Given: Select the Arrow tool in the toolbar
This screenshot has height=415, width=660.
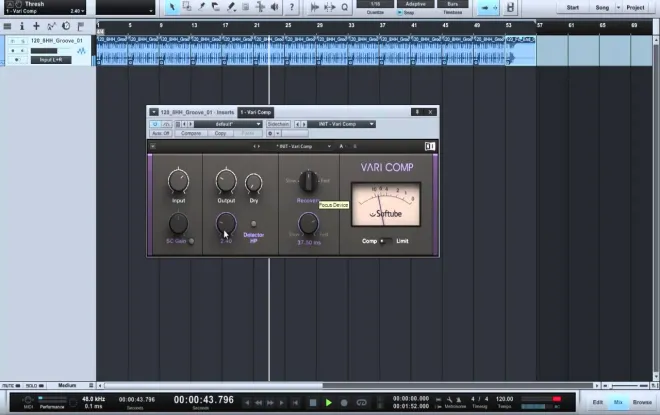Looking at the screenshot, I should [172, 7].
